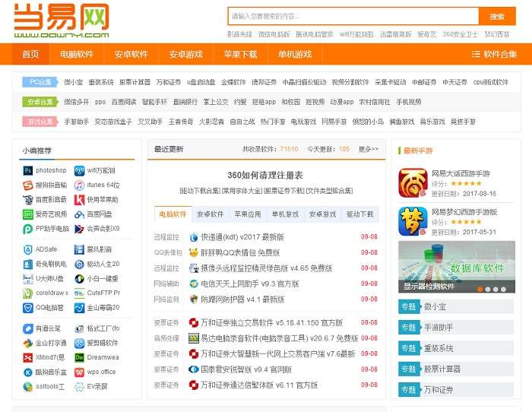532x412 pixels.
Task: Select the coreldraw x icon
Action: coord(28,293)
